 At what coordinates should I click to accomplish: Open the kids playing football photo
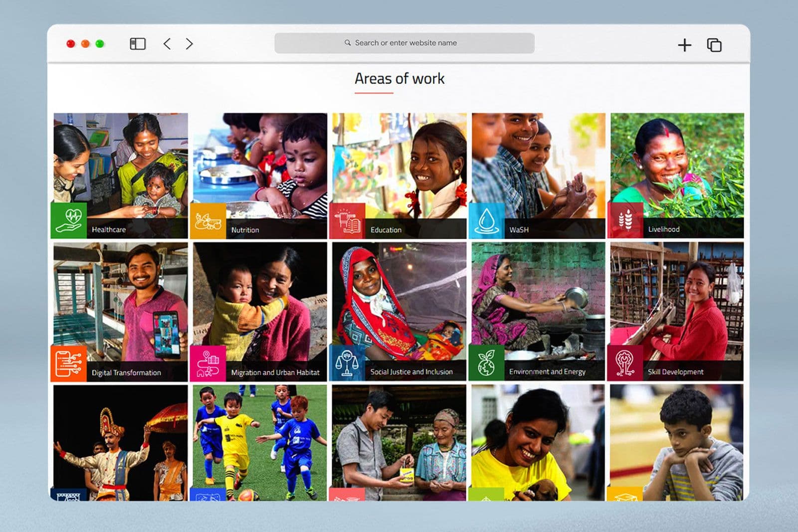260,443
